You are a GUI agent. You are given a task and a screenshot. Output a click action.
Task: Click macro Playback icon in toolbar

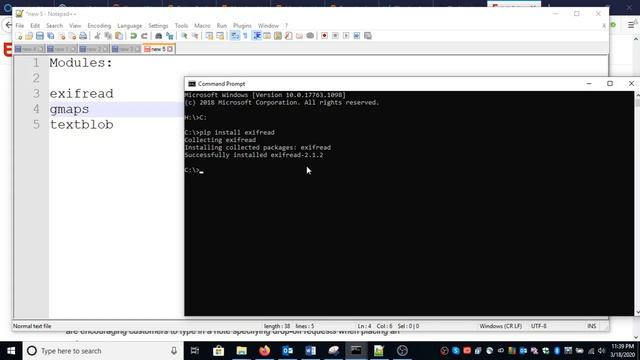coord(346,36)
